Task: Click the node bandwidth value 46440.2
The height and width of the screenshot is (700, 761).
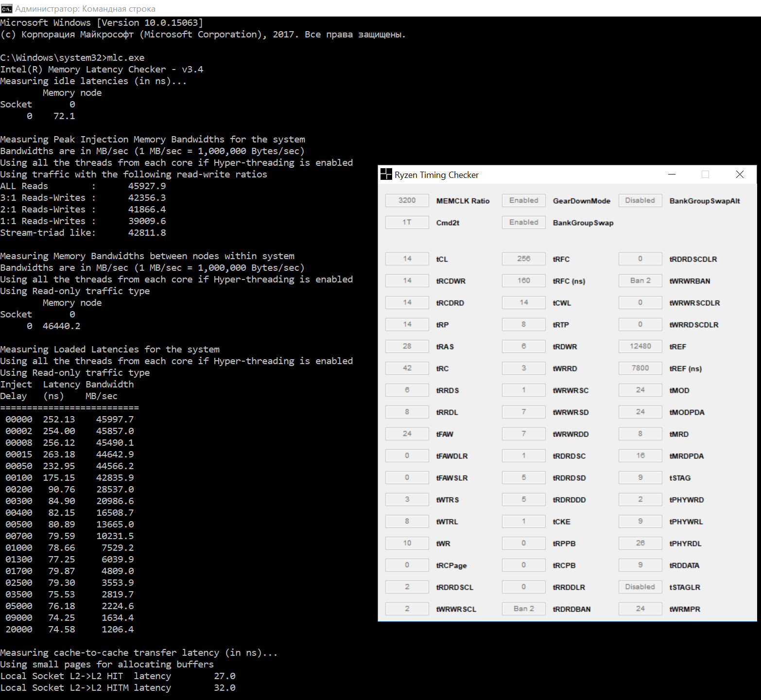Action: coord(61,326)
